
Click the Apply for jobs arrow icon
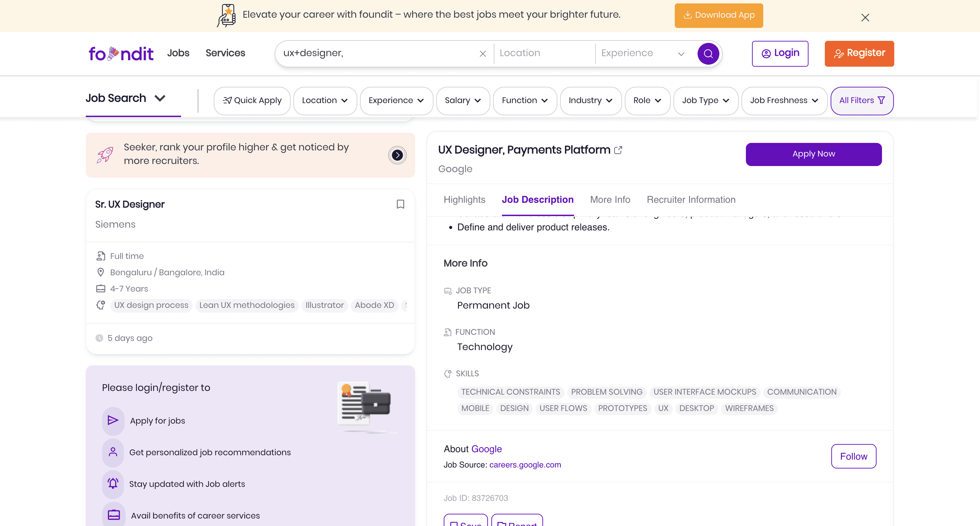(x=113, y=420)
